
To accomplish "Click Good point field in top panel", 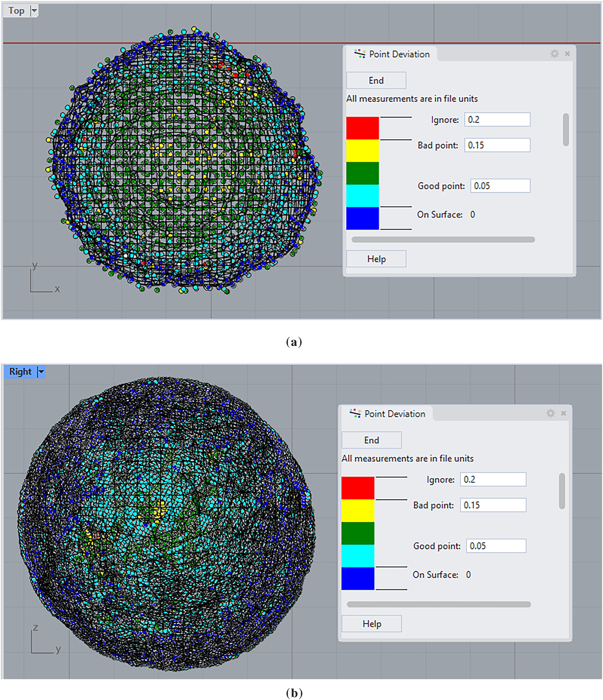I will point(500,186).
